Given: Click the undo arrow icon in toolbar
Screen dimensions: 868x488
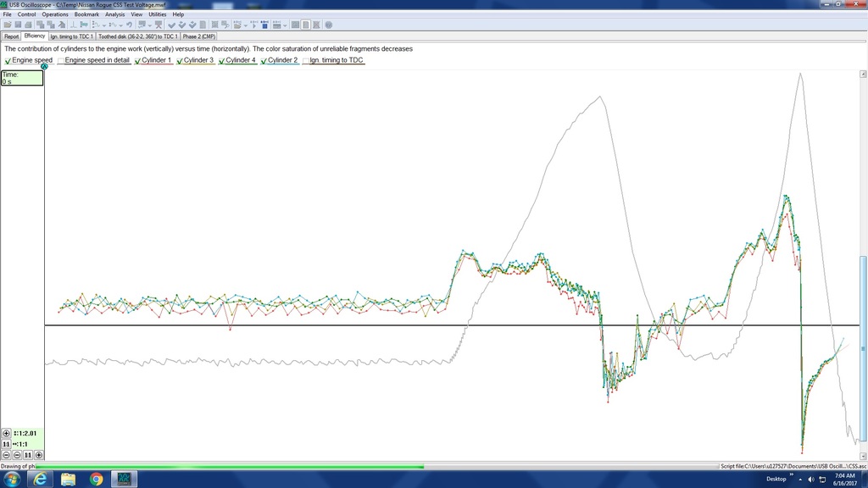Looking at the screenshot, I should coord(129,25).
